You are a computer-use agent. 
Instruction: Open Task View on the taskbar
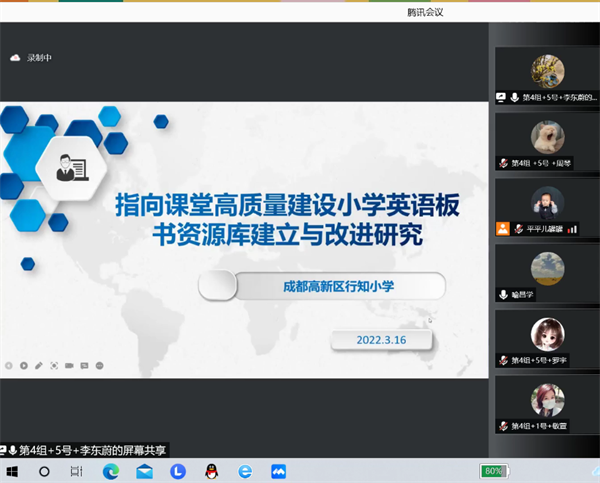pyautogui.click(x=78, y=471)
